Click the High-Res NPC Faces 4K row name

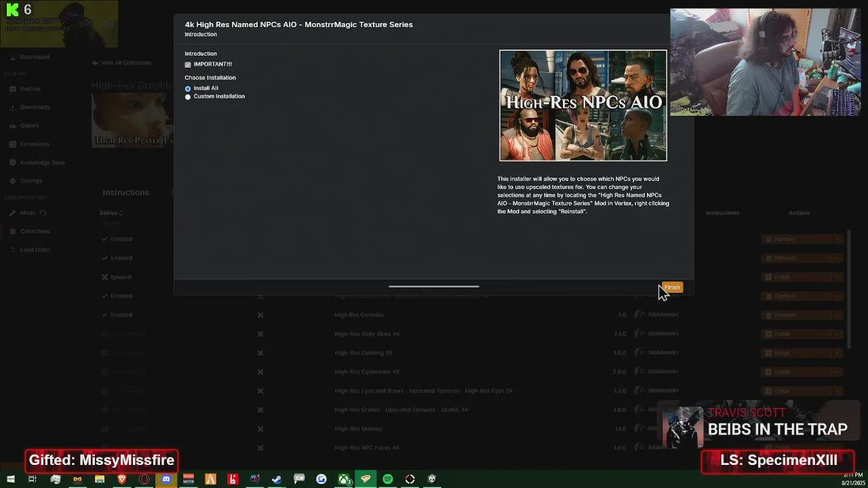click(x=367, y=448)
